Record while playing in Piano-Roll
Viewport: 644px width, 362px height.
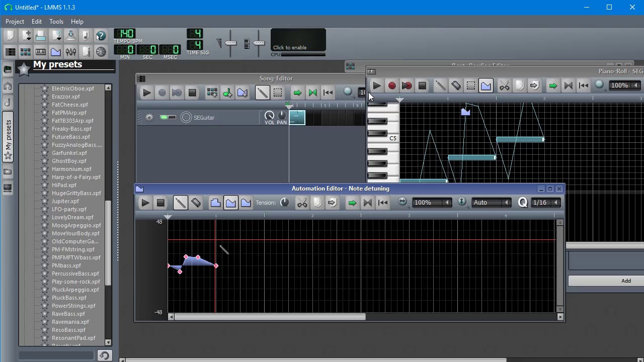407,85
